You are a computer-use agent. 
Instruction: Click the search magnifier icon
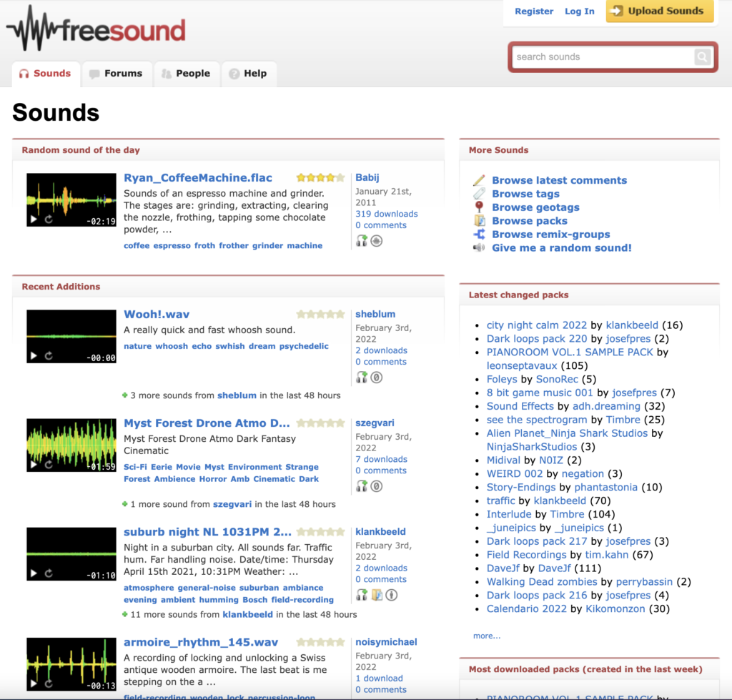click(702, 57)
